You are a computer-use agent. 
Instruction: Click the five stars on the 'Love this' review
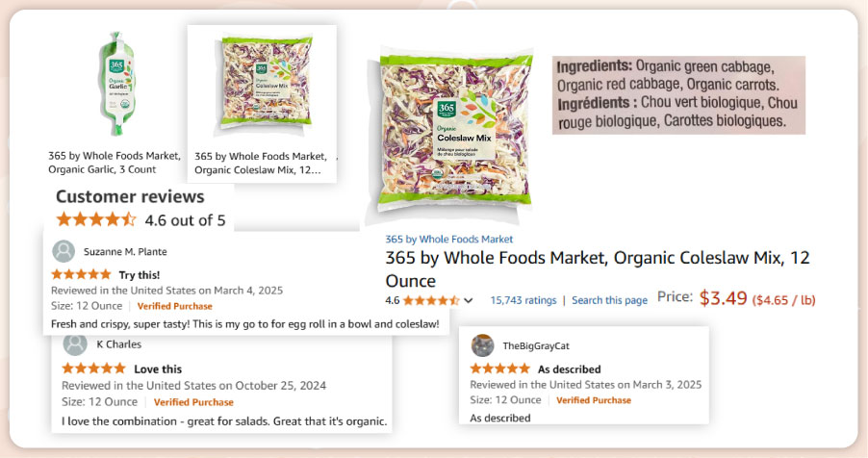pyautogui.click(x=93, y=369)
